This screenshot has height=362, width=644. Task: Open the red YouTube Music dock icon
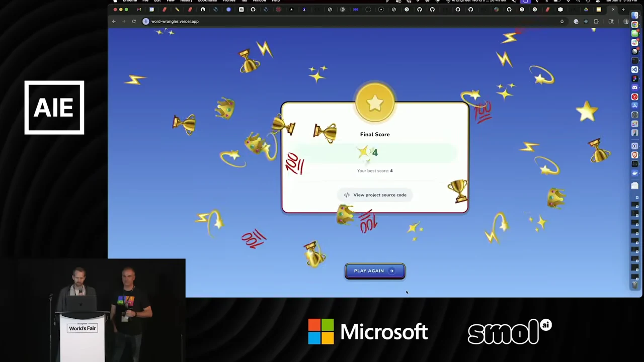tap(635, 97)
